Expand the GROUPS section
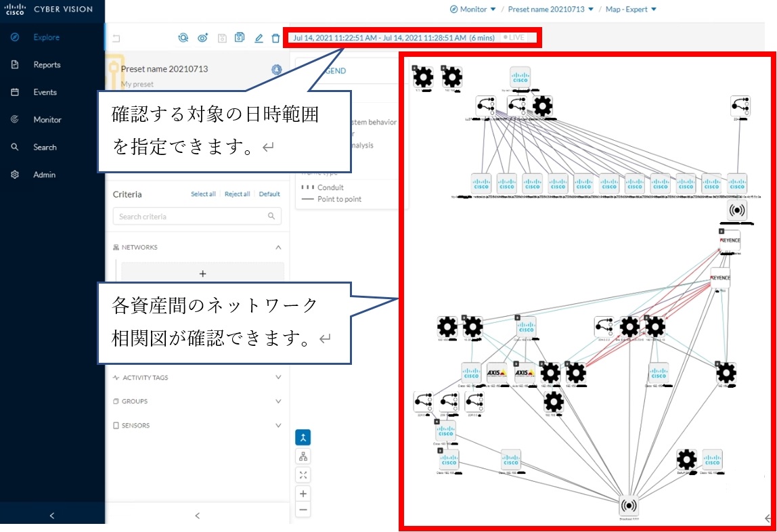Image resolution: width=777 pixels, height=532 pixels. [278, 401]
